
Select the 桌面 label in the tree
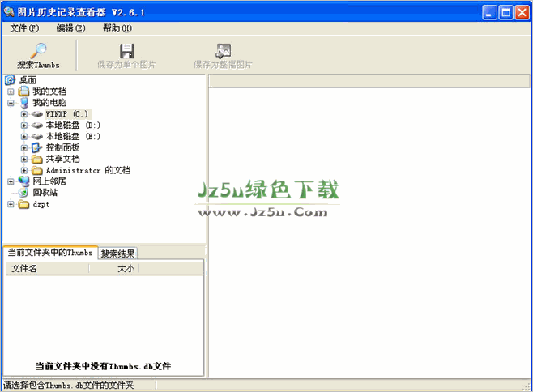[28, 80]
